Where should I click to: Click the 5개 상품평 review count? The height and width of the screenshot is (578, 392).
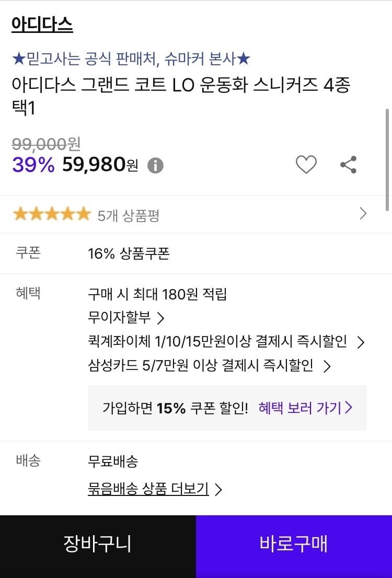tap(129, 215)
